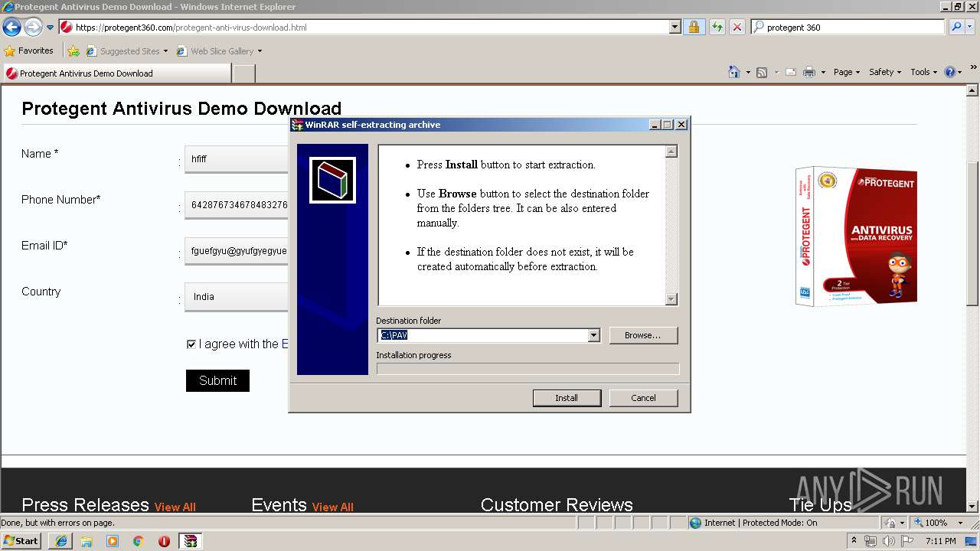Screen dimensions: 980x551
Task: Click the volume speaker tray icon
Action: click(x=889, y=541)
